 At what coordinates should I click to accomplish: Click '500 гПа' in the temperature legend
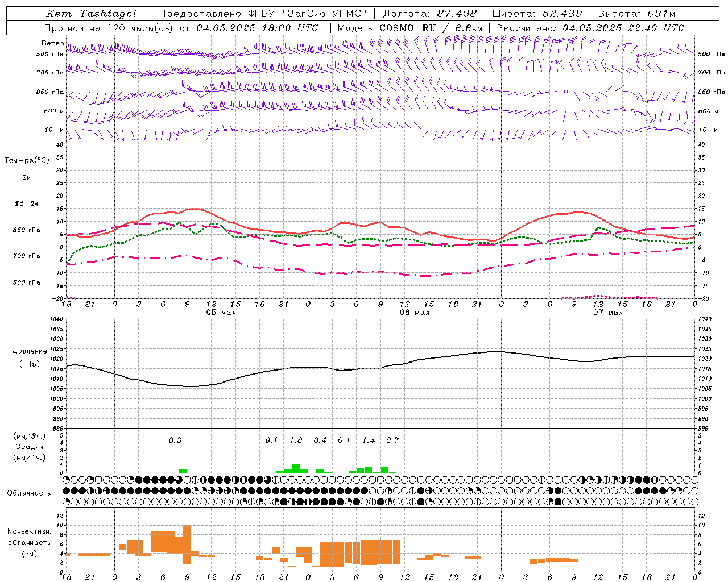27,282
